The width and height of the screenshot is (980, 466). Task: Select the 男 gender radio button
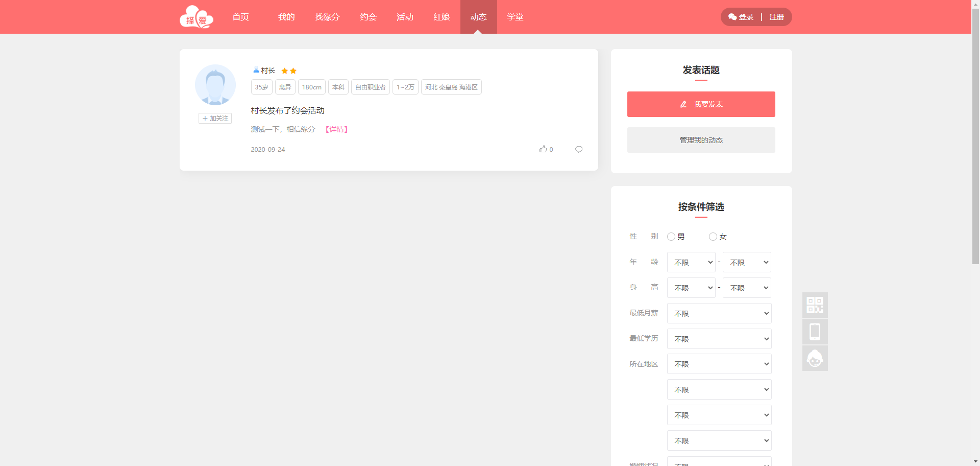pos(671,237)
